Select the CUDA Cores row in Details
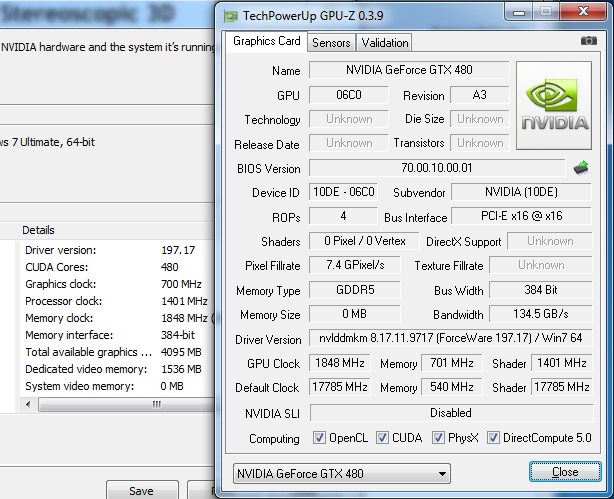This screenshot has height=499, width=614. tap(117, 267)
